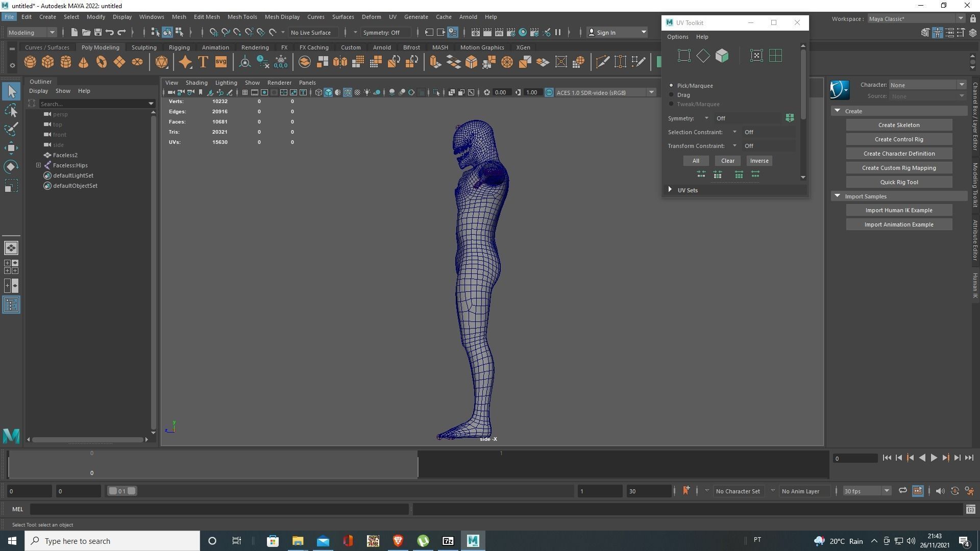Click the UV Toolkit diamond selection icon
This screenshot has width=980, height=551.
point(703,56)
